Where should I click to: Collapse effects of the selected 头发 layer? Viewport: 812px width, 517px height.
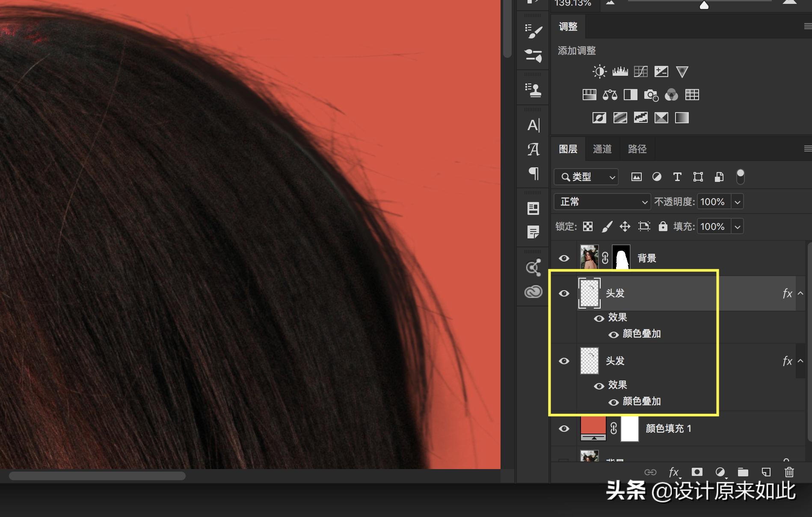pos(800,293)
